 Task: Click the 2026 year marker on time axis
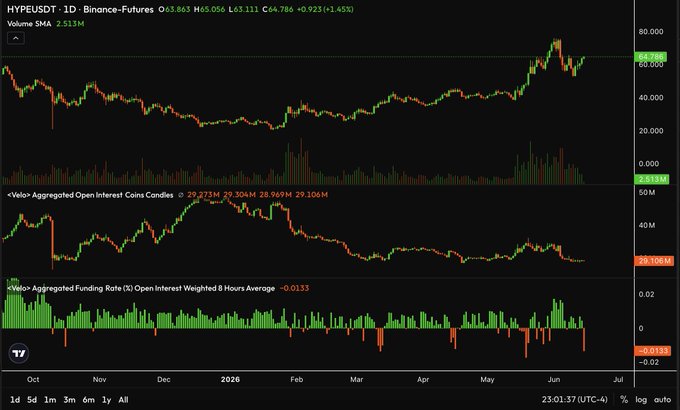pos(230,379)
